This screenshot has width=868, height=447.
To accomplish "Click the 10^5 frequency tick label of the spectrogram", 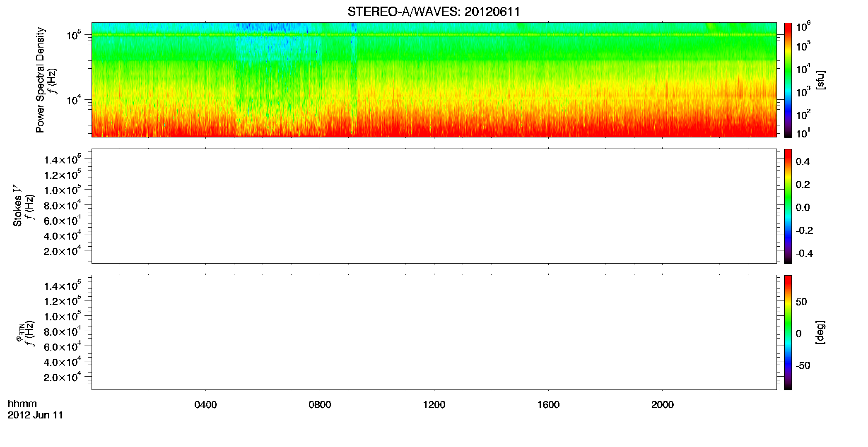I will click(73, 35).
